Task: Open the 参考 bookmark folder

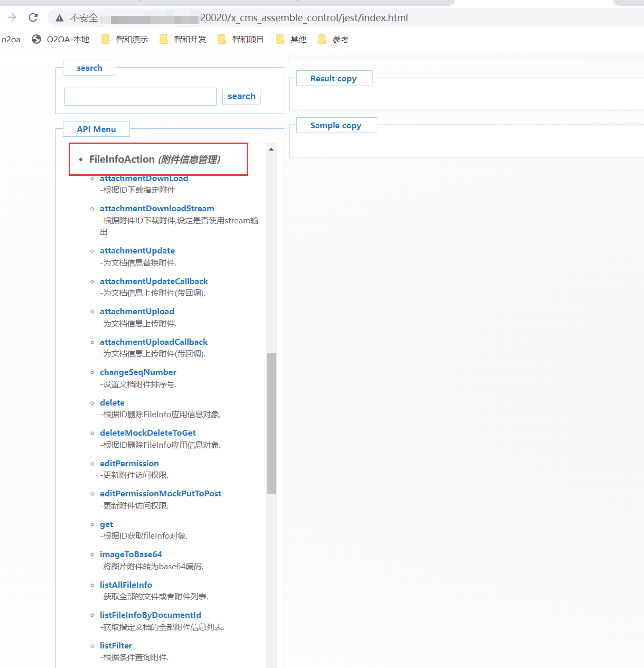Action: tap(333, 39)
